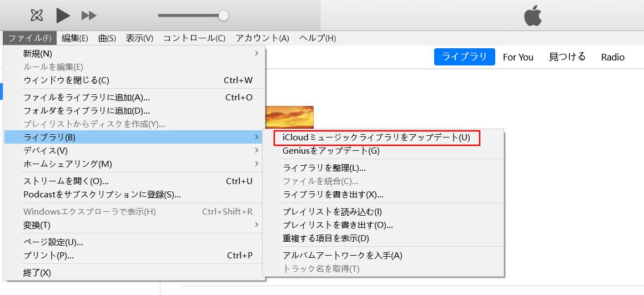Screen dimensions: 644x295
Task: Click the volume slider knob
Action: (223, 16)
